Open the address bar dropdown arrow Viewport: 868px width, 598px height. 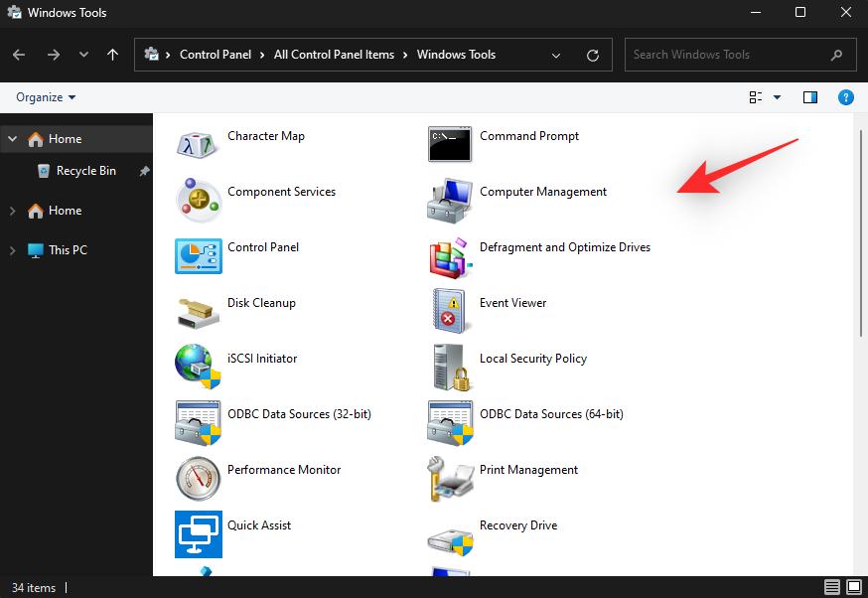coord(555,55)
